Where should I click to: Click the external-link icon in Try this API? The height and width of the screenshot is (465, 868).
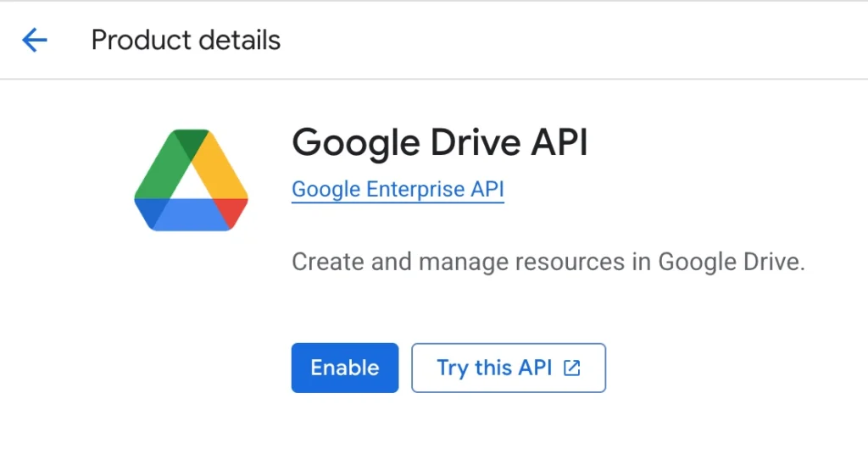point(572,368)
